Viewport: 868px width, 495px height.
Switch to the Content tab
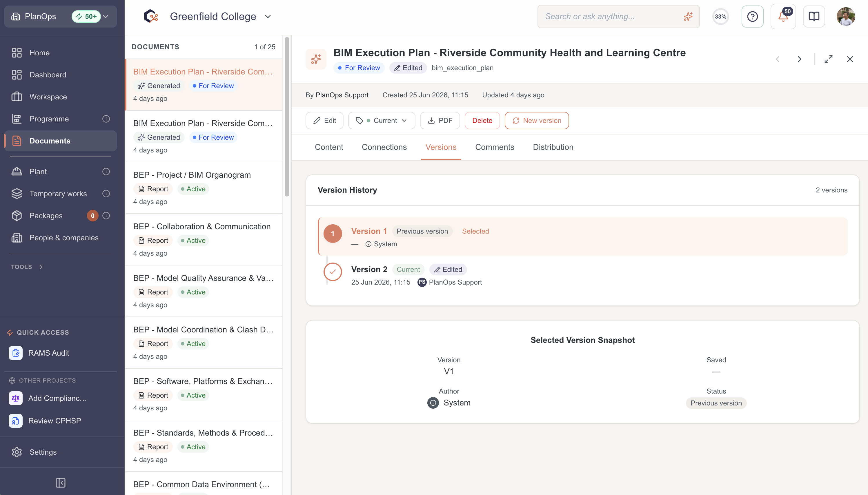(x=329, y=147)
